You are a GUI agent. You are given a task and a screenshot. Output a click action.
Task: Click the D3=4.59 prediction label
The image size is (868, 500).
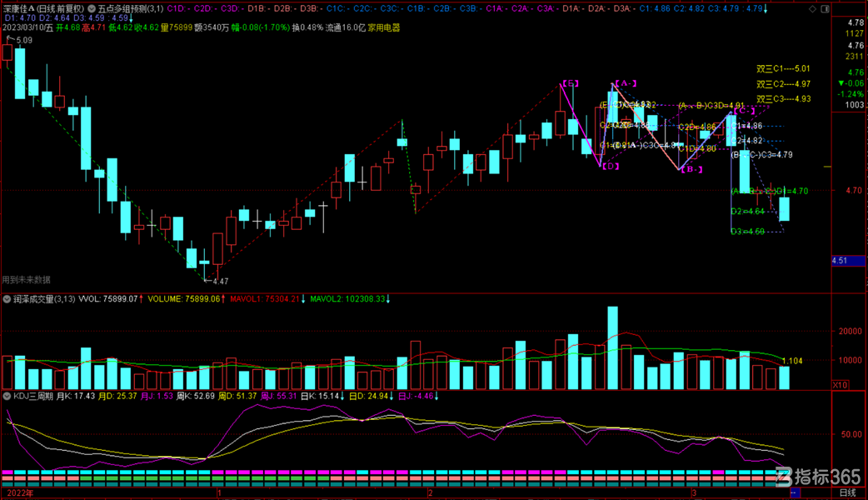click(x=747, y=232)
